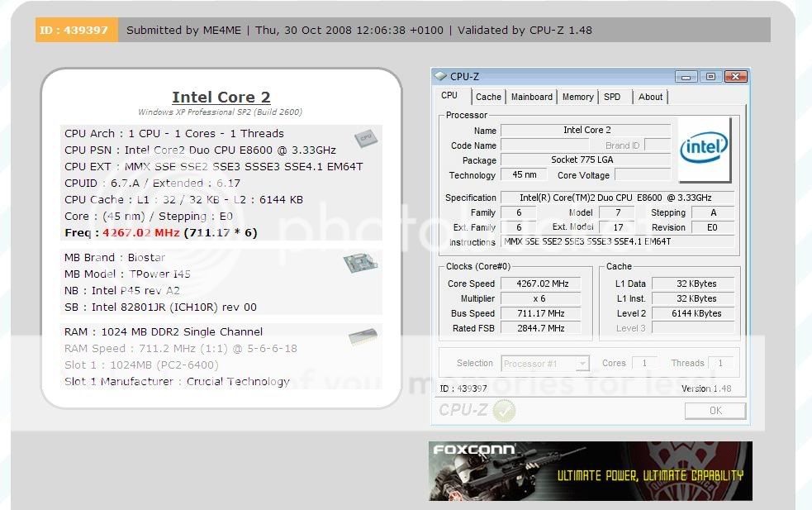Viewport: 812px width, 510px height.
Task: Click the CPU-Z title bar app icon
Action: [441, 77]
